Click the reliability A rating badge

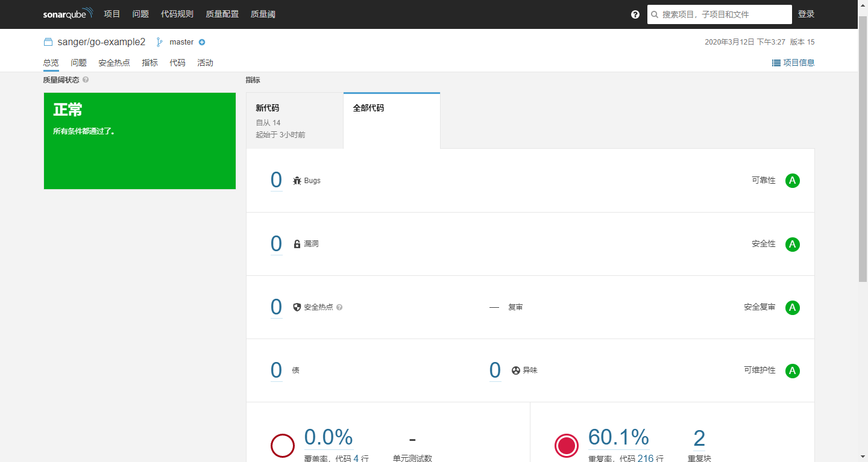792,181
